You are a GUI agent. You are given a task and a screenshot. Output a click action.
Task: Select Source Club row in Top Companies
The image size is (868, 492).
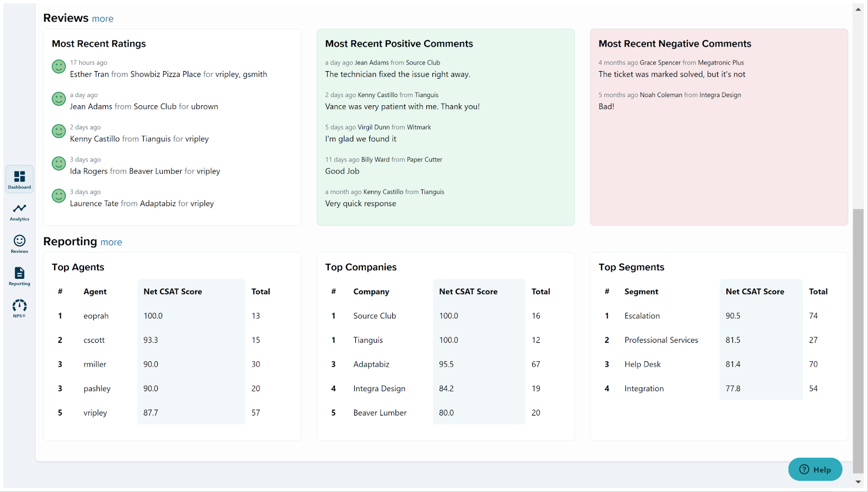(445, 316)
